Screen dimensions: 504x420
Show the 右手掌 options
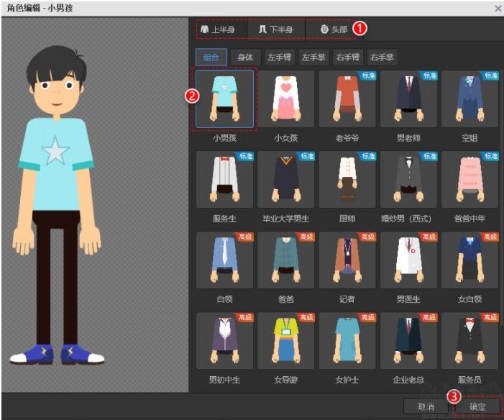(x=381, y=58)
